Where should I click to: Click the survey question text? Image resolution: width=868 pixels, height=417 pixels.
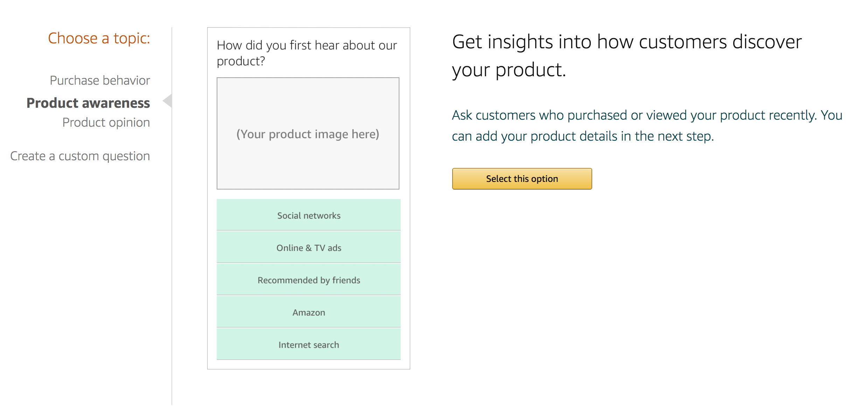coord(307,53)
